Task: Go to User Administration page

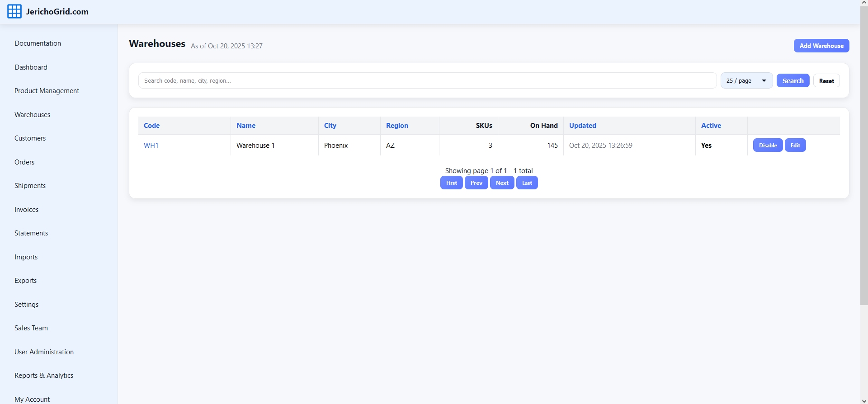Action: tap(44, 352)
